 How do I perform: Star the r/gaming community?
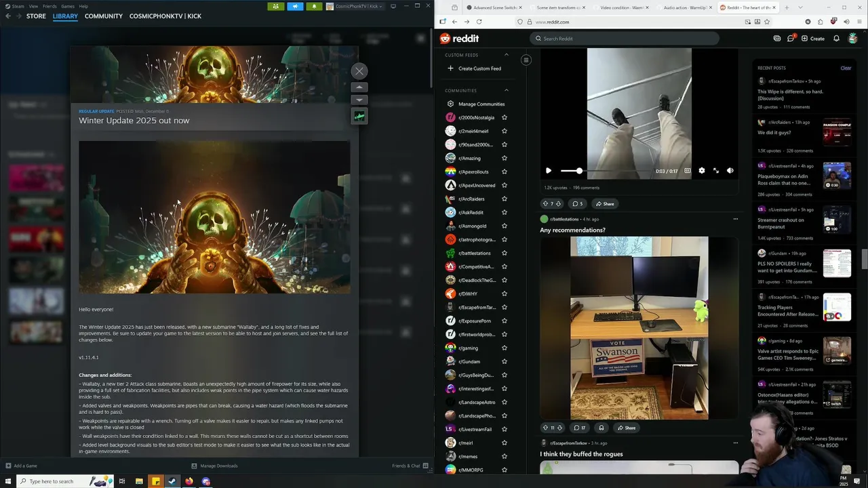504,348
